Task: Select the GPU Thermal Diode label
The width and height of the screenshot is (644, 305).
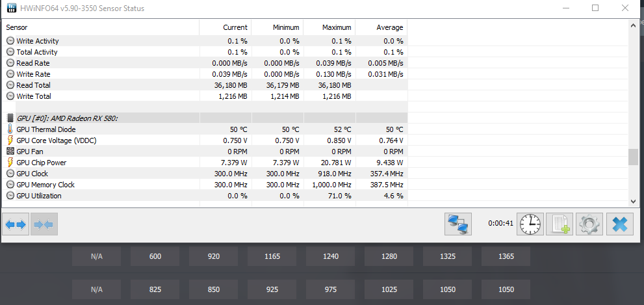Action: coord(46,129)
